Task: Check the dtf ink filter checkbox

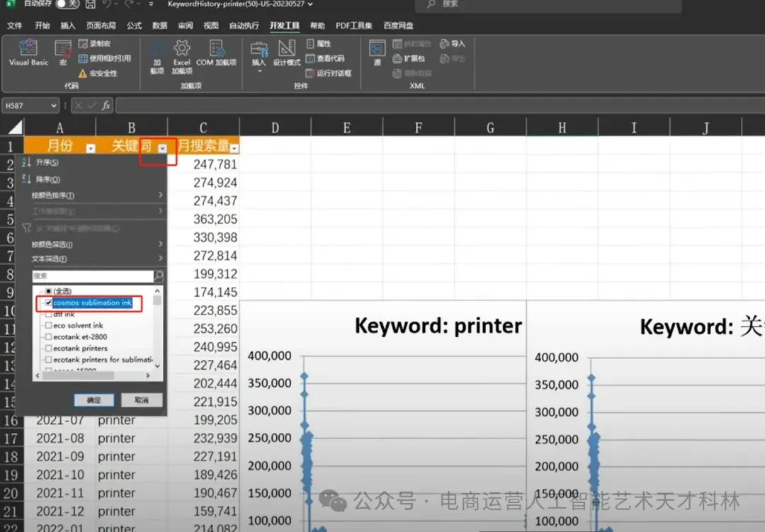Action: coord(48,315)
